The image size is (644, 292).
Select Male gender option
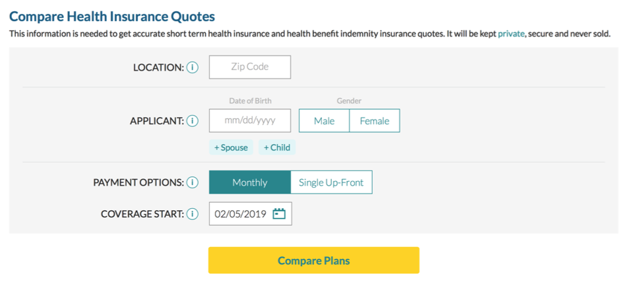tap(324, 121)
